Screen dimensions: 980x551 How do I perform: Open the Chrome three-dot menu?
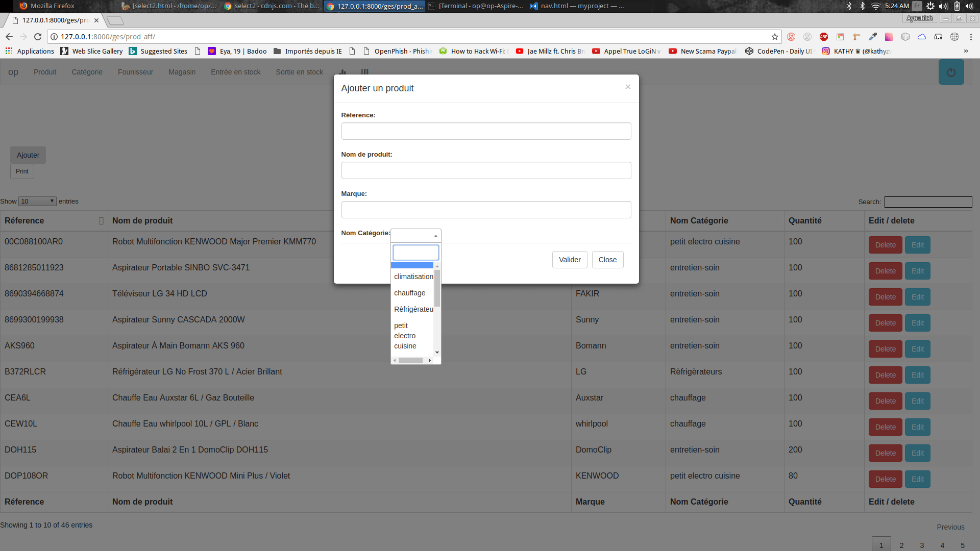971,37
